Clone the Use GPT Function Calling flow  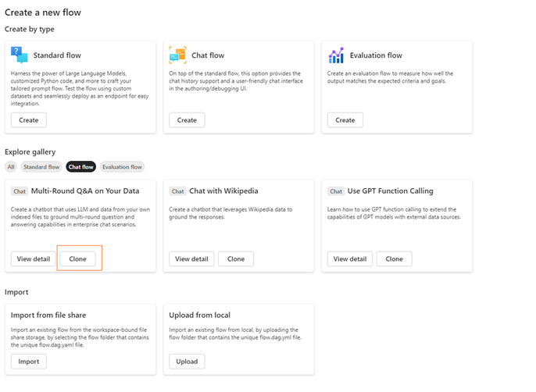tap(394, 258)
